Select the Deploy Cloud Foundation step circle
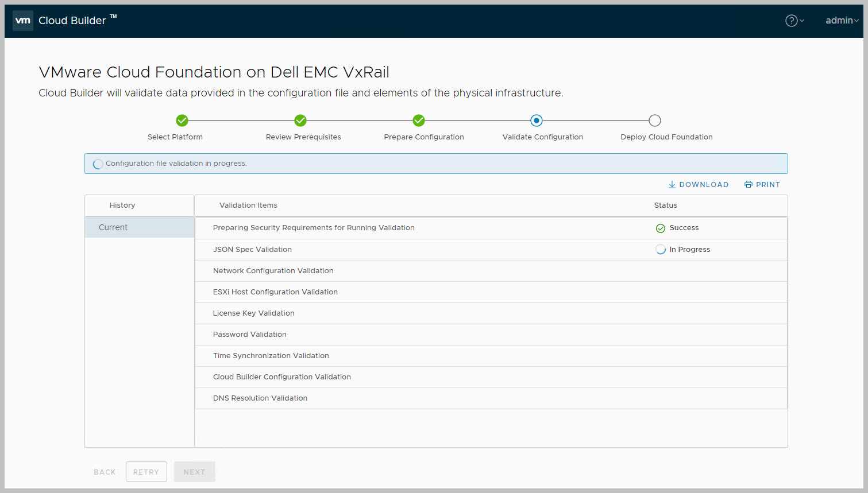The image size is (868, 493). (655, 121)
